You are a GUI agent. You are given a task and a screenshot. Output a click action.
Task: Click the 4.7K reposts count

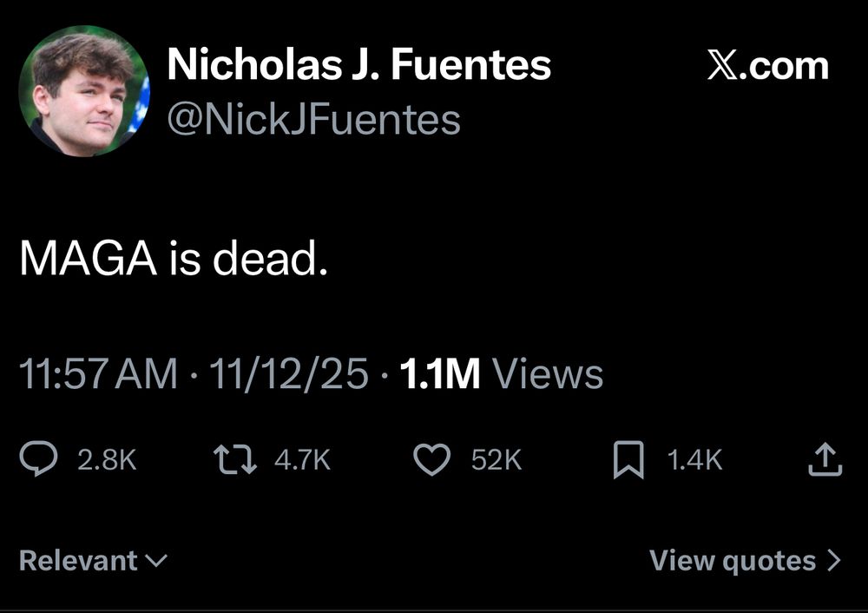tap(302, 459)
